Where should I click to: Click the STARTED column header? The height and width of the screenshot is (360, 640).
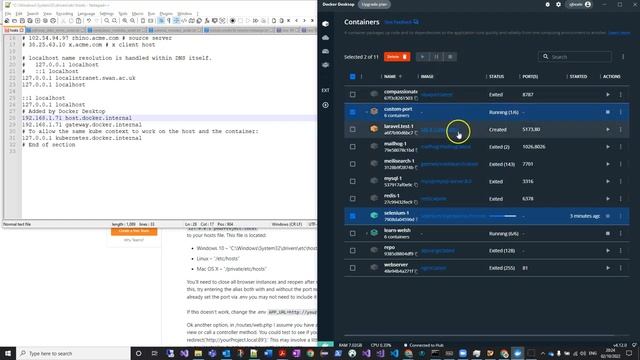[x=578, y=76]
